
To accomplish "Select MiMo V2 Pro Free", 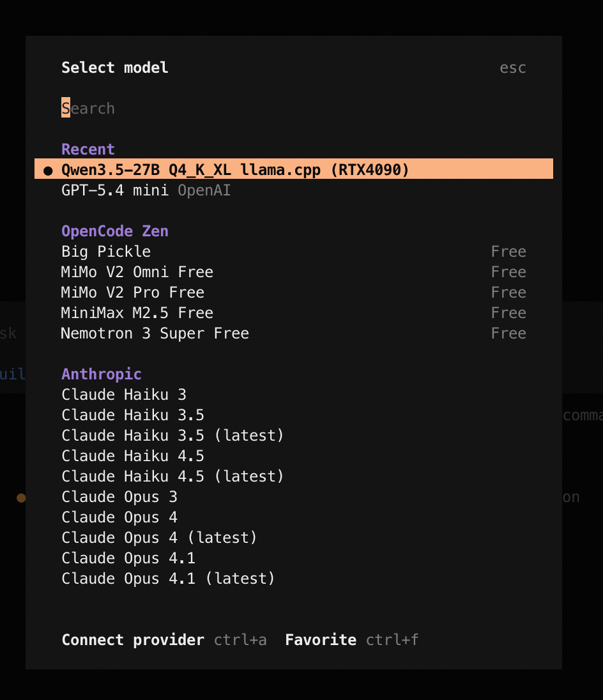I will (x=133, y=293).
